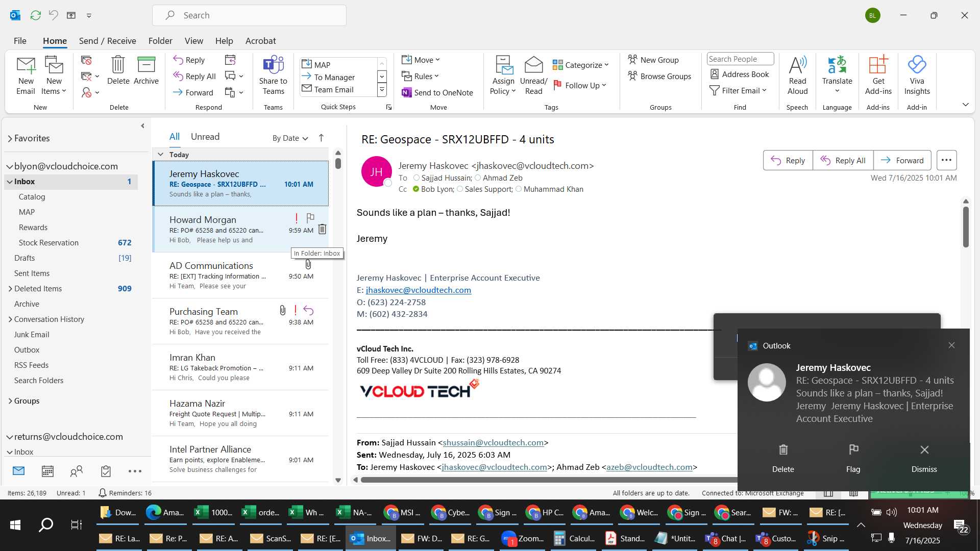Click the Windows Start button
Viewport: 980px width, 551px height.
(x=15, y=524)
